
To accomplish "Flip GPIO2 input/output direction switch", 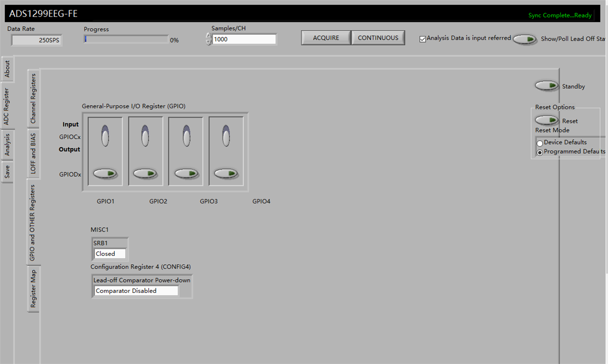I will tap(145, 136).
